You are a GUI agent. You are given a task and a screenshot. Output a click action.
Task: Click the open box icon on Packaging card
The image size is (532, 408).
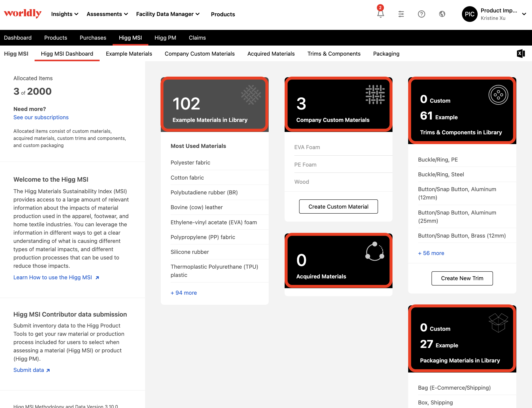498,323
